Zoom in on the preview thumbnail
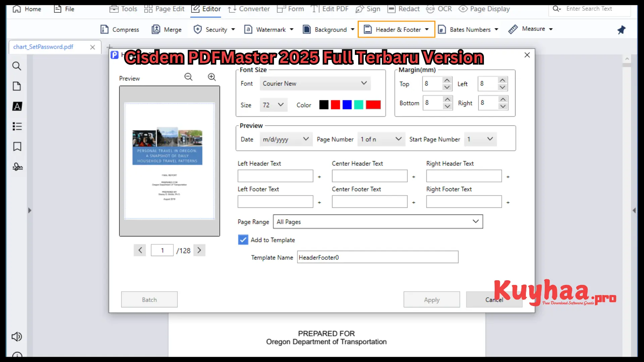The image size is (644, 362). coord(212,77)
